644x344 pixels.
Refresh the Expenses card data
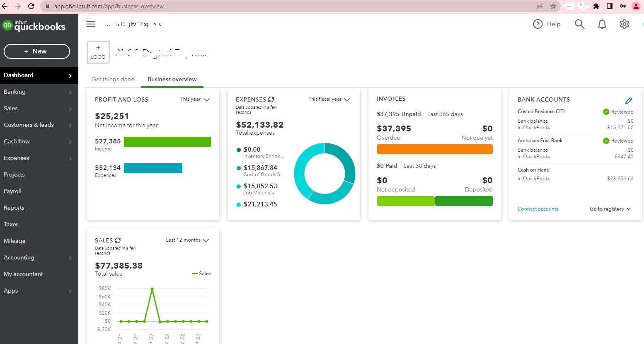(x=271, y=99)
